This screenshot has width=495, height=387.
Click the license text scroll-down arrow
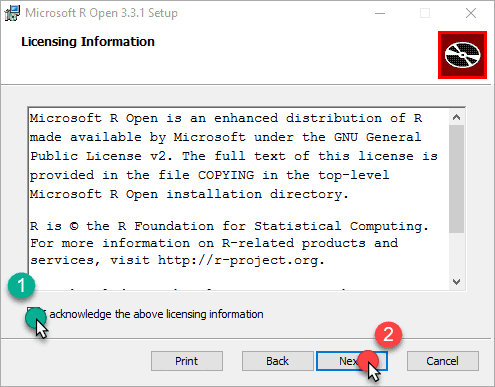tap(457, 282)
